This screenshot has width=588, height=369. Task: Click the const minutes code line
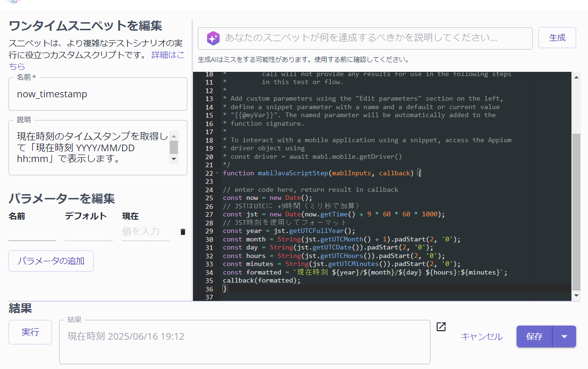342,264
